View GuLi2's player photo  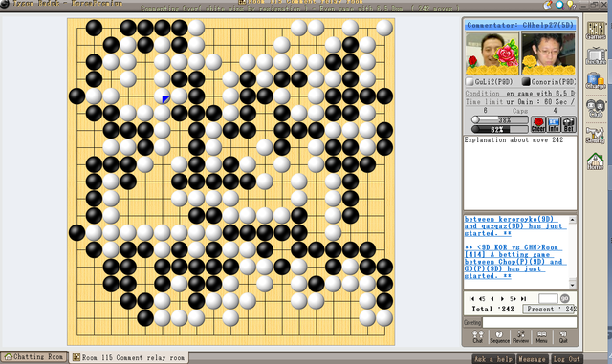point(492,54)
